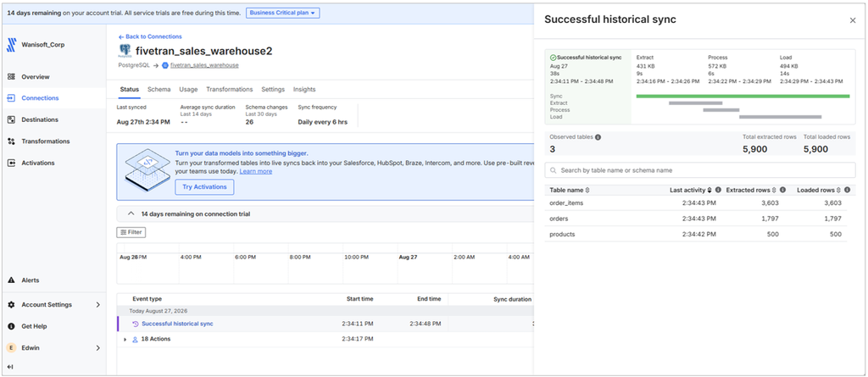Select the orders table row
868x377 pixels.
(x=696, y=219)
